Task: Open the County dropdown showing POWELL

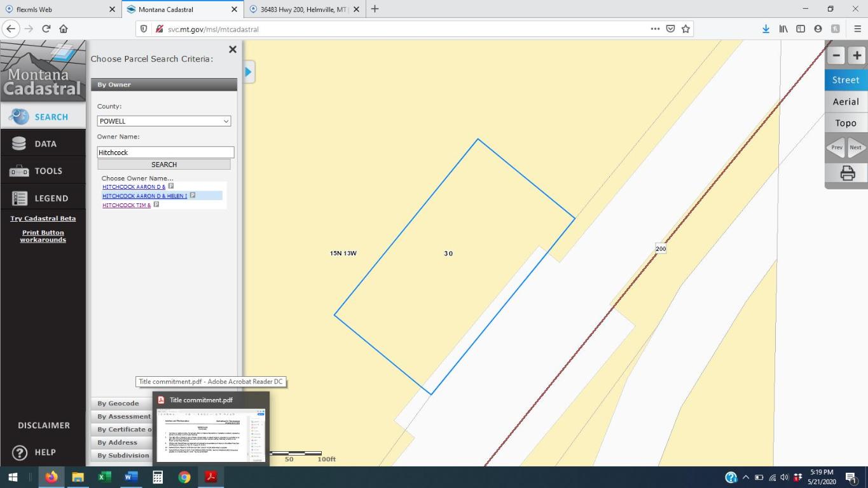Action: click(x=164, y=121)
